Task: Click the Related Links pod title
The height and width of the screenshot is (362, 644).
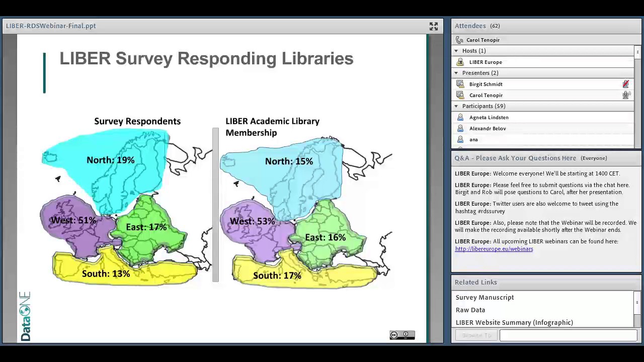Action: (475, 282)
